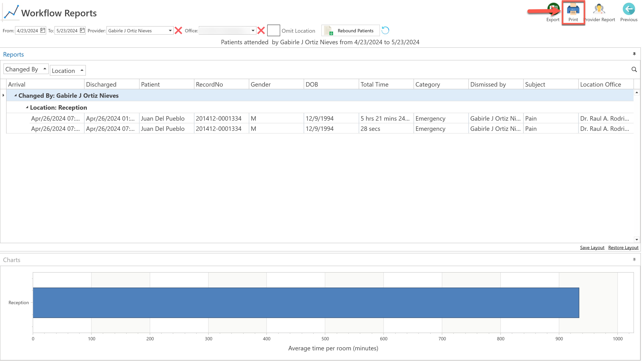Open the Provider Report
642x364 pixels.
[x=599, y=10]
